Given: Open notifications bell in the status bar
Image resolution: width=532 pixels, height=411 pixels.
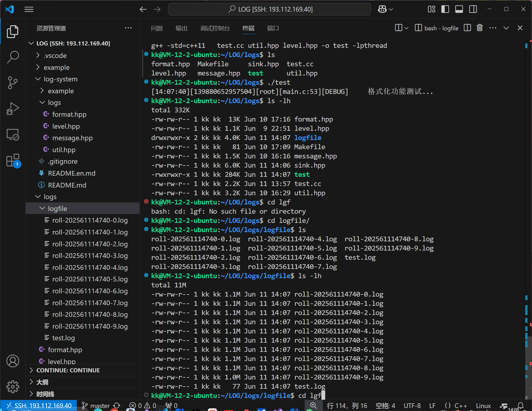Looking at the screenshot, I should click(520, 406).
